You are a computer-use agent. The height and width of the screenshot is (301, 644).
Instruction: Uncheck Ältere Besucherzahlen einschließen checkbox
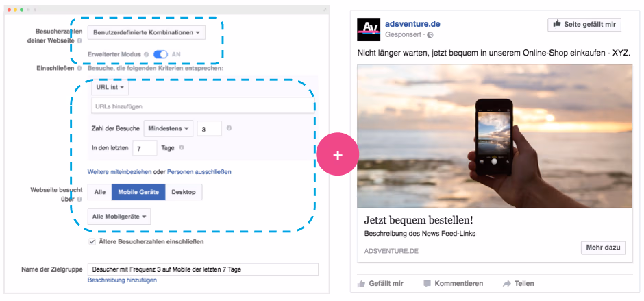tap(92, 242)
